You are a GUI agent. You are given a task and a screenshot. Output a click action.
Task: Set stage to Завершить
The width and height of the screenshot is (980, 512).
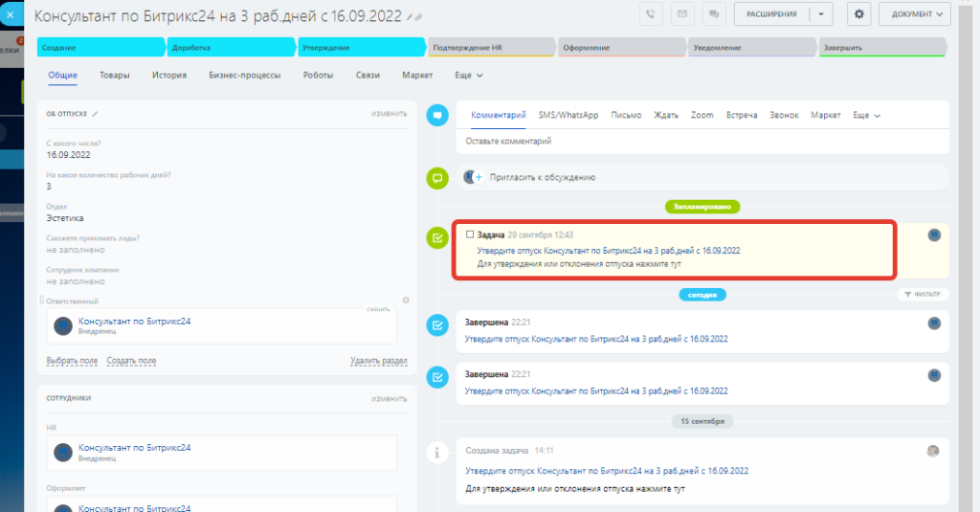[x=882, y=48]
